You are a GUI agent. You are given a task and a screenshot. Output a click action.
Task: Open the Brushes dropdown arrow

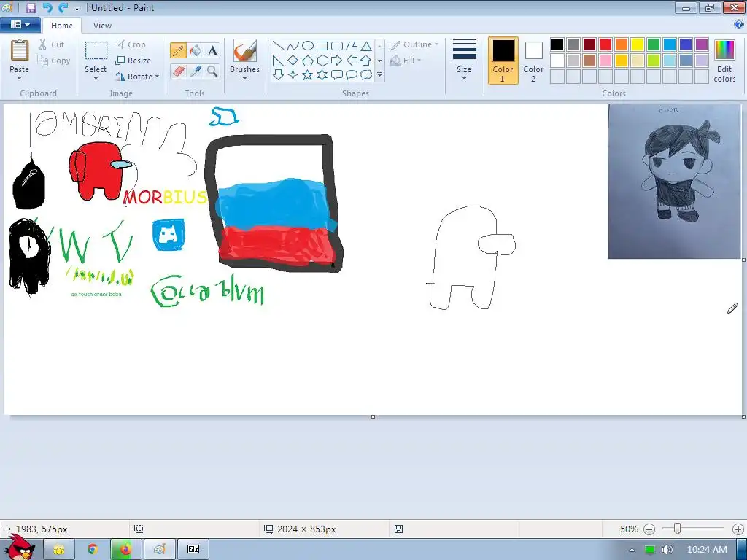(x=245, y=79)
